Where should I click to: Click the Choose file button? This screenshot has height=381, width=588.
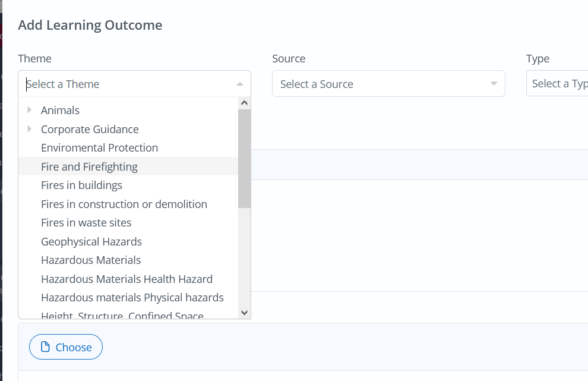tap(66, 347)
